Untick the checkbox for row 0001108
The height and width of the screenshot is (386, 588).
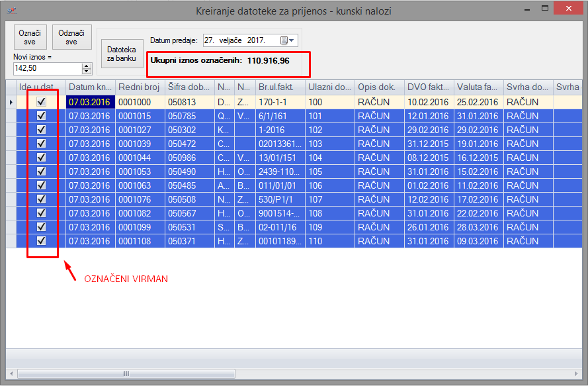(x=42, y=241)
